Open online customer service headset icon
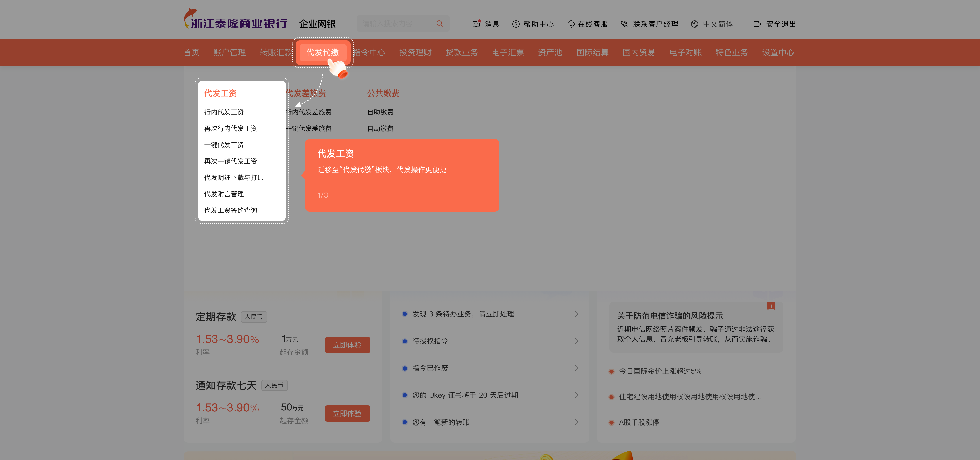Screen dimensions: 980x460 click(x=571, y=24)
